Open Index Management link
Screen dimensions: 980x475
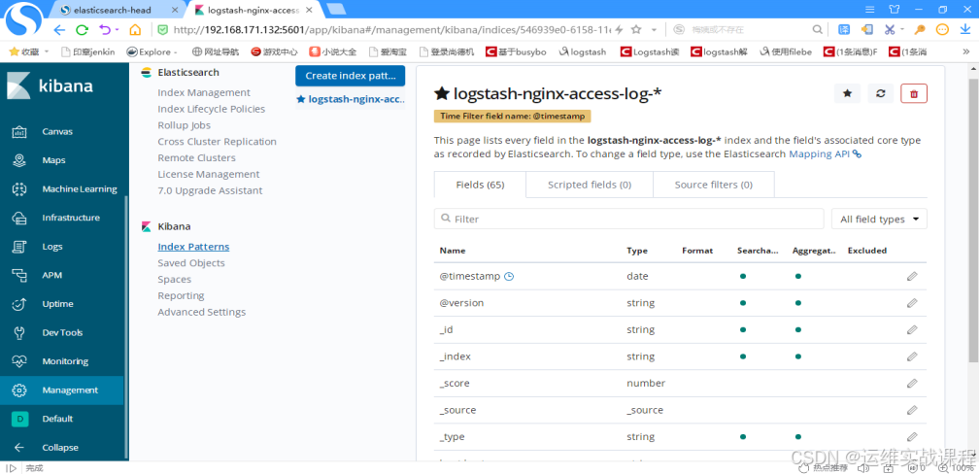click(x=204, y=92)
